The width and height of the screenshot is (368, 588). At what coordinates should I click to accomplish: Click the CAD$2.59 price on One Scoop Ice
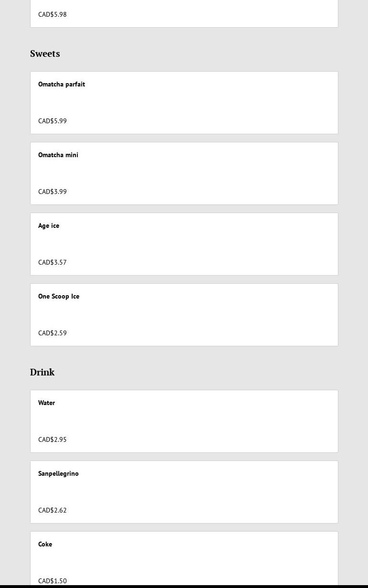coord(53,333)
